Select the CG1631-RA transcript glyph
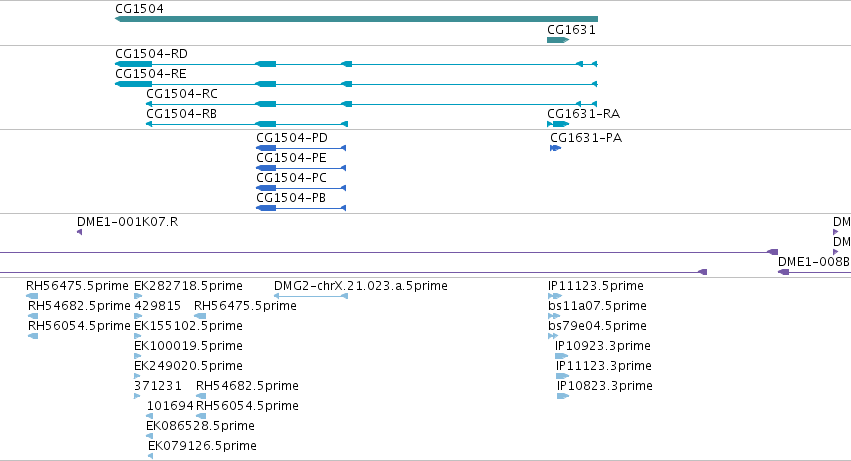Screen dimensions: 851x461 point(558,124)
